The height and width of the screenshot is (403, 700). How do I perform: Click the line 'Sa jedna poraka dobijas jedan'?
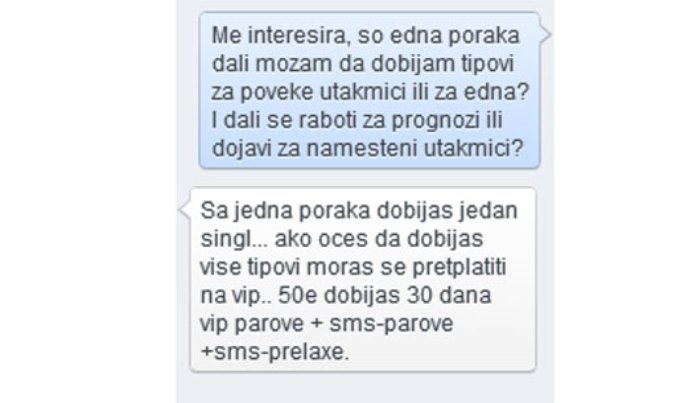[x=359, y=210]
